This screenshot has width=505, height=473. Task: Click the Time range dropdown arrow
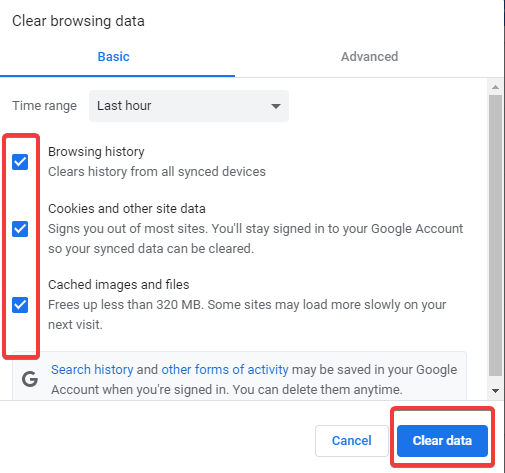coord(276,106)
